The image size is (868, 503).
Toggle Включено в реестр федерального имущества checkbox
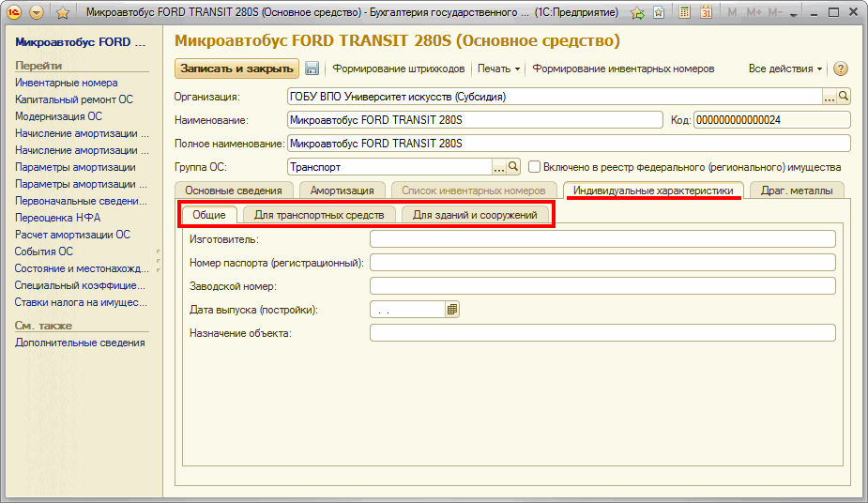[x=534, y=166]
